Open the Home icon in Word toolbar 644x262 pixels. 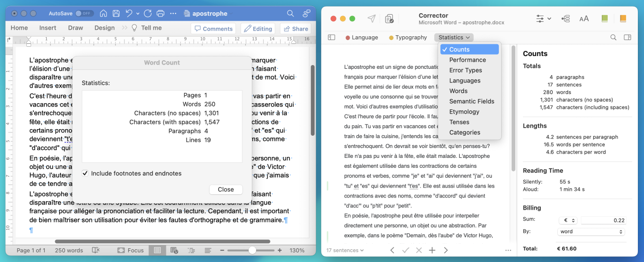[x=104, y=13]
